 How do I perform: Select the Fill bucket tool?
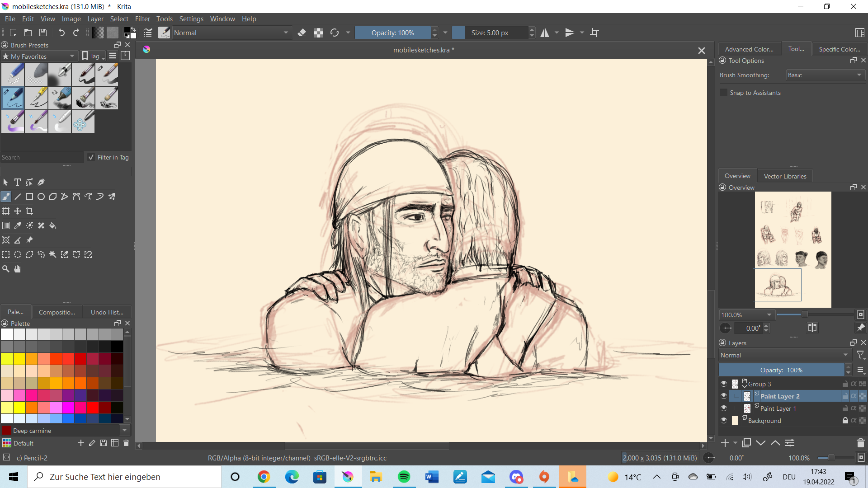point(53,225)
